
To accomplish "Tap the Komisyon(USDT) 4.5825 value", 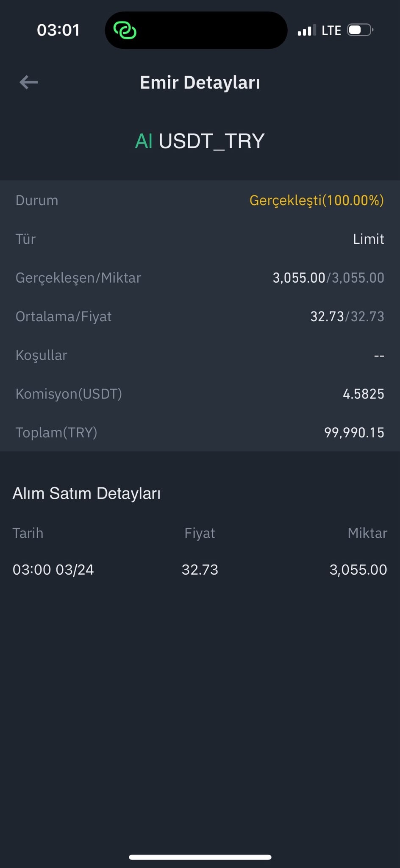I will tap(364, 394).
